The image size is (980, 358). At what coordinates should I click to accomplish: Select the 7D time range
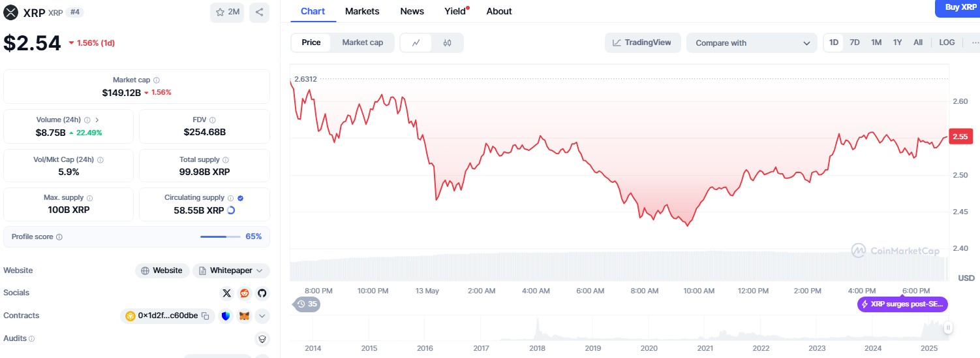coord(854,42)
